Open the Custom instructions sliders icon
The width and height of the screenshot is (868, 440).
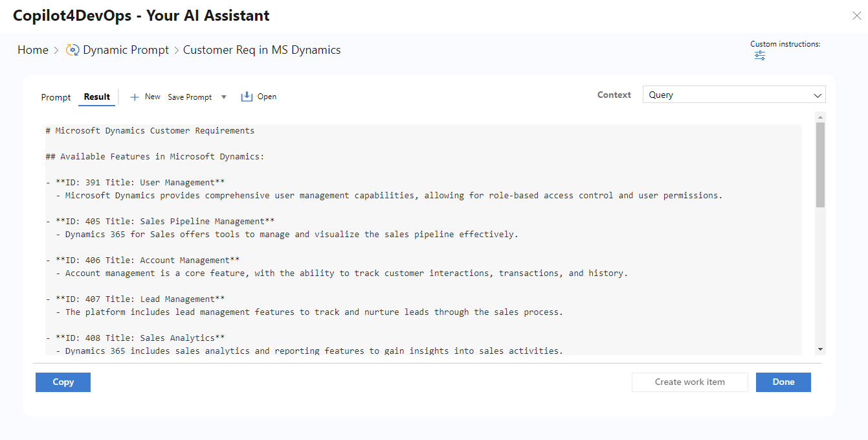(760, 56)
